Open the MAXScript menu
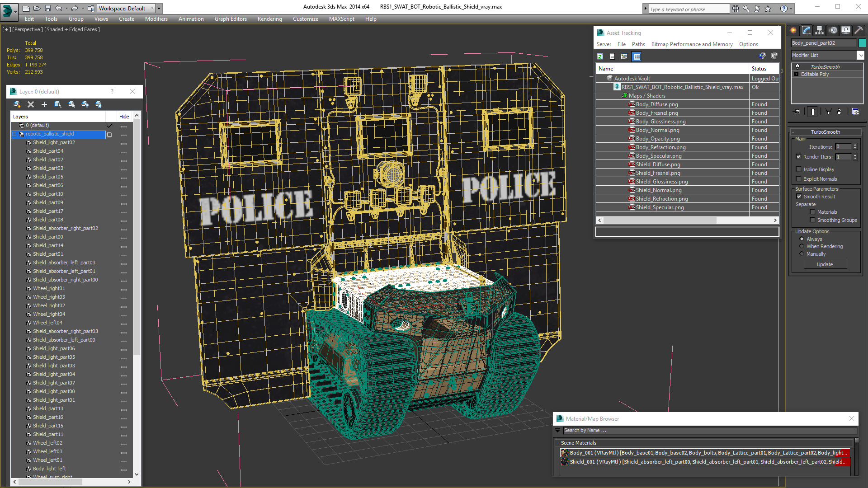The height and width of the screenshot is (488, 868). [x=341, y=19]
